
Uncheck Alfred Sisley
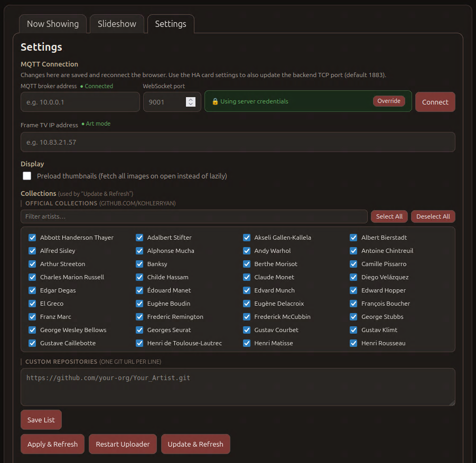pyautogui.click(x=32, y=251)
